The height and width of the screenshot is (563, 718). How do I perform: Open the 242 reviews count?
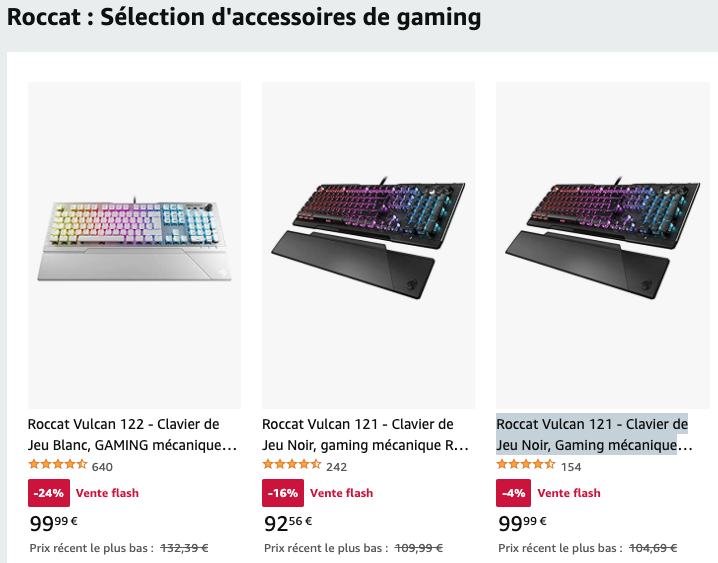[x=336, y=466]
